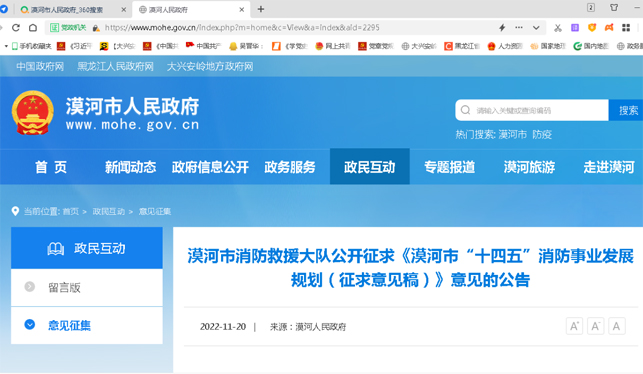
Task: Click the shirt skin icon in title bar
Action: click(x=614, y=7)
